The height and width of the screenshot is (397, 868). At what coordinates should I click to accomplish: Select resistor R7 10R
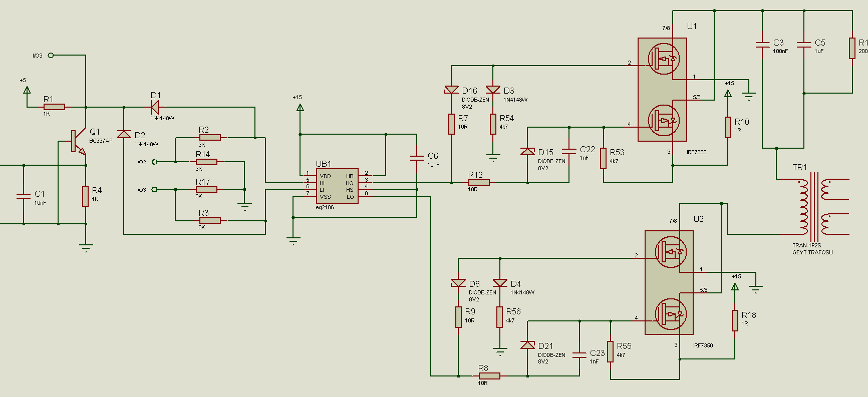pos(451,124)
